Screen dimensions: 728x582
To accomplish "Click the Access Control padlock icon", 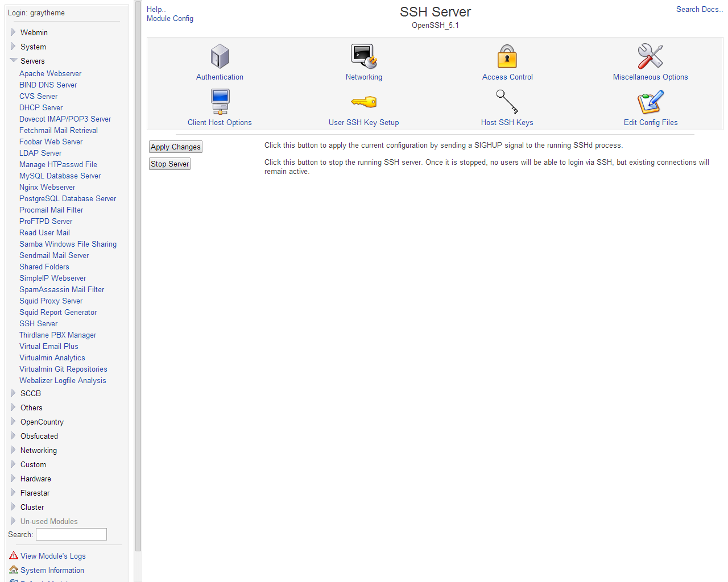I will click(507, 56).
